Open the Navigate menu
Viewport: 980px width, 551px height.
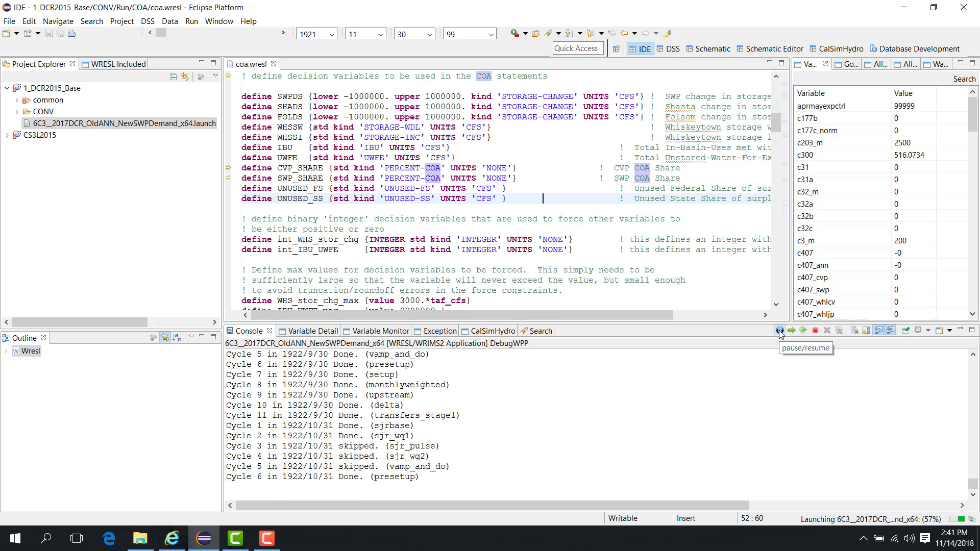point(58,21)
